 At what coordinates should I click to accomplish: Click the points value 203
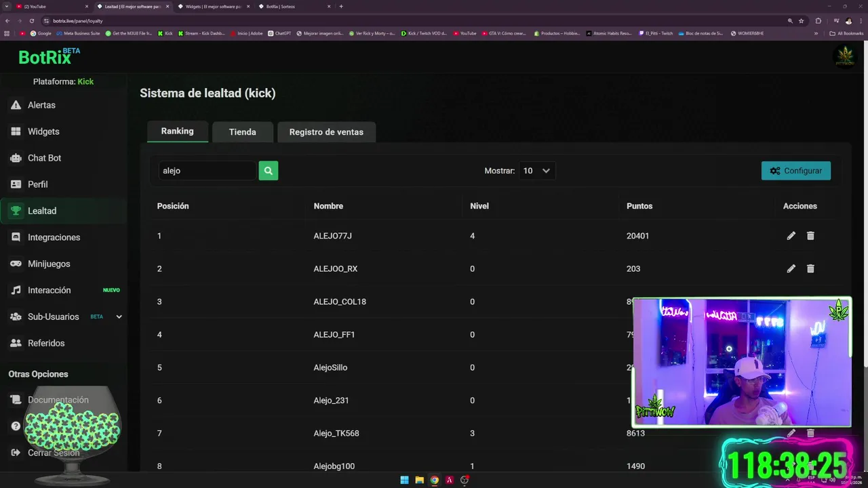point(633,268)
